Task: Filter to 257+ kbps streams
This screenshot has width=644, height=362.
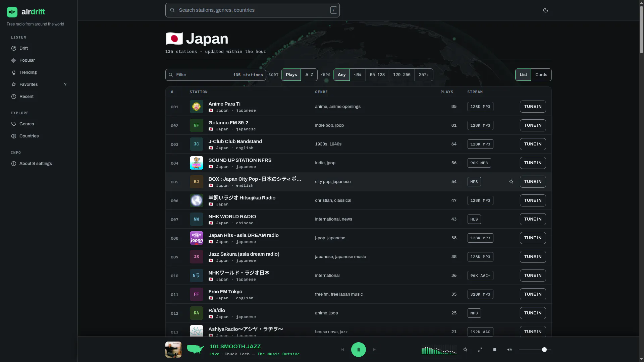Action: coord(424,75)
